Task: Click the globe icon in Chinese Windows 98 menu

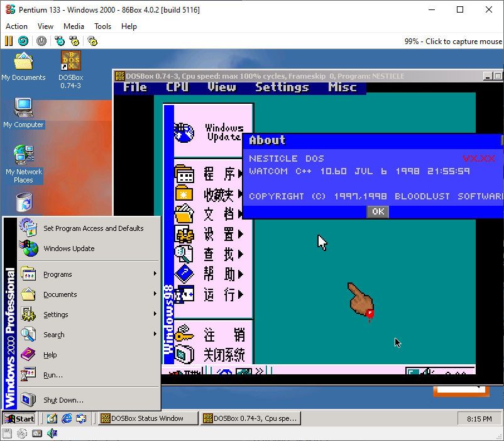Action: point(184,133)
